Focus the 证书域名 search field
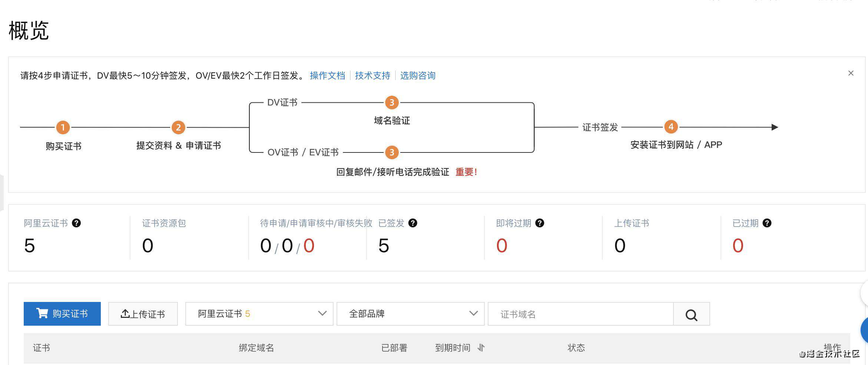This screenshot has height=365, width=868. click(x=581, y=314)
